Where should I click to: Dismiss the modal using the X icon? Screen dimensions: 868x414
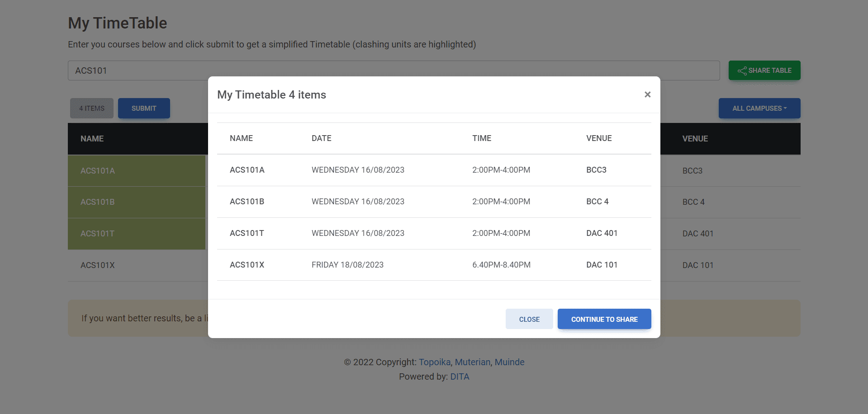click(647, 94)
